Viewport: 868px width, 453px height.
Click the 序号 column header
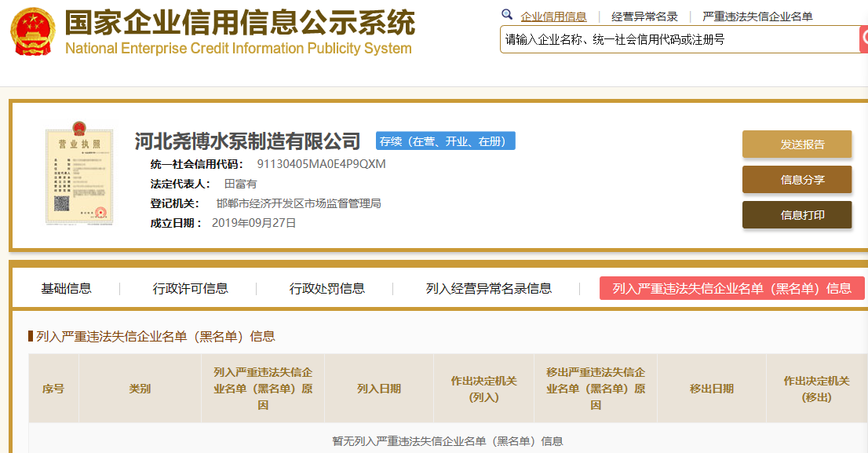click(53, 389)
